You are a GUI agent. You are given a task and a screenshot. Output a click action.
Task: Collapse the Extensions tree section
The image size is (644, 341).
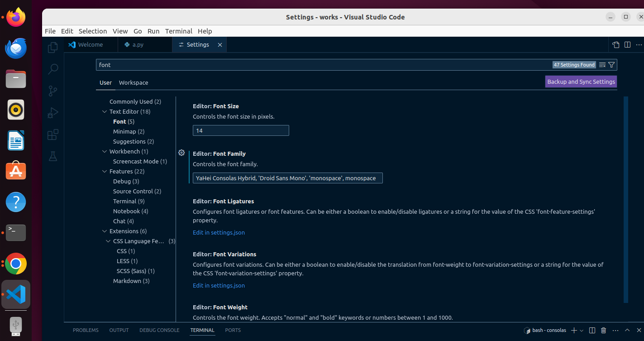click(x=105, y=231)
